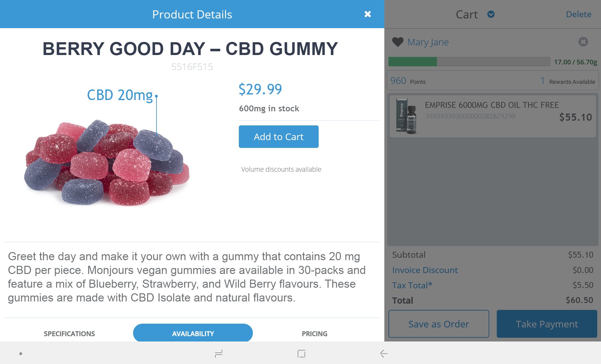Select the Emprise CBD Oil cart item
Image resolution: width=601 pixels, height=364 pixels.
[x=493, y=116]
